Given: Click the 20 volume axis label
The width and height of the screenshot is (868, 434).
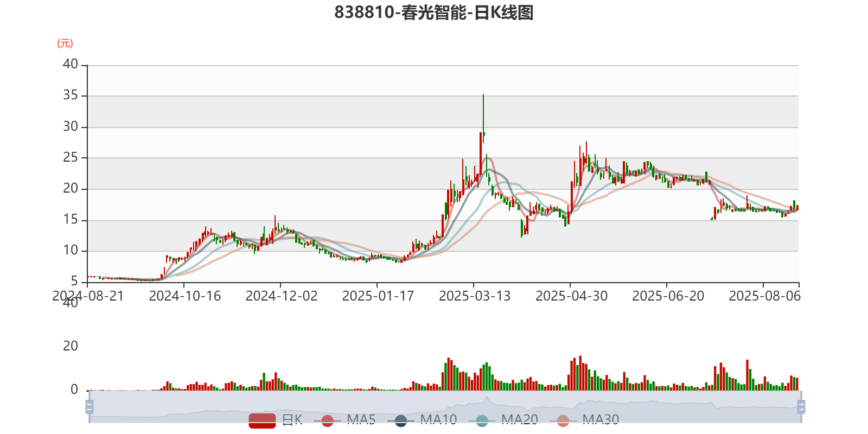Looking at the screenshot, I should (x=71, y=346).
